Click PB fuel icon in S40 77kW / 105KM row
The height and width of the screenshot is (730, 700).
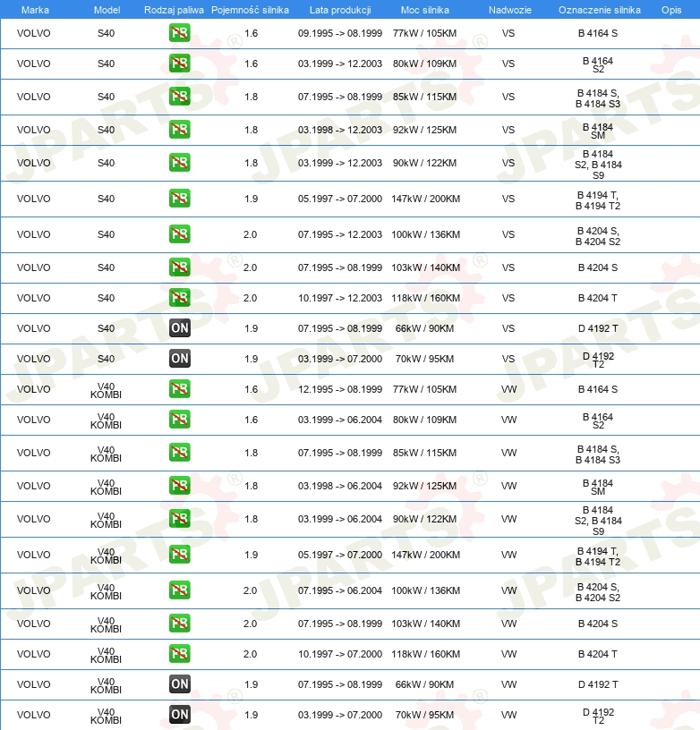[180, 33]
